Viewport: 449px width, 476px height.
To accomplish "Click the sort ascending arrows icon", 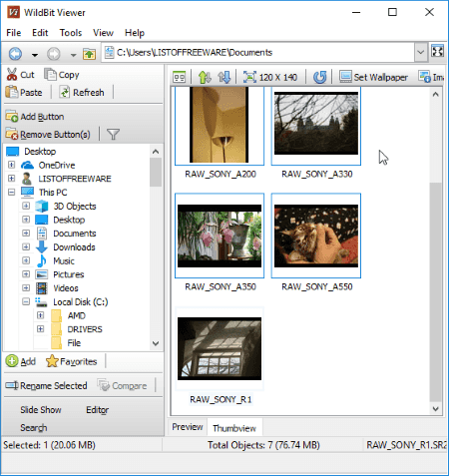I will (205, 77).
